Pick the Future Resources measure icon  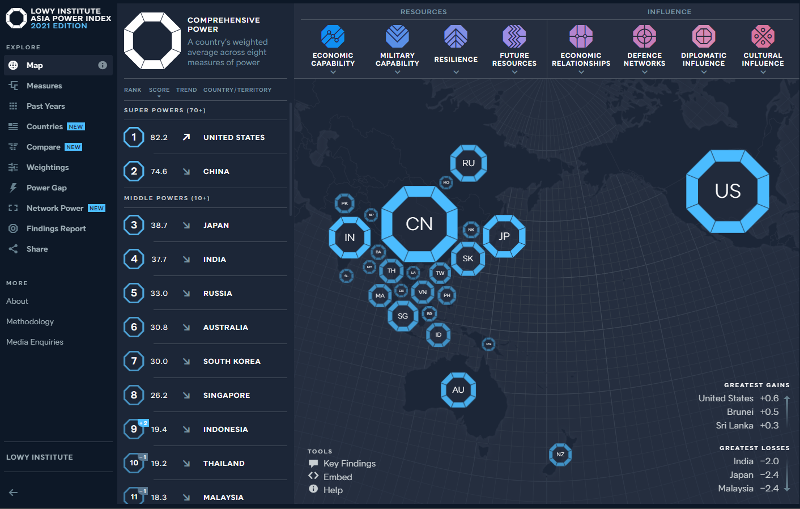click(514, 37)
